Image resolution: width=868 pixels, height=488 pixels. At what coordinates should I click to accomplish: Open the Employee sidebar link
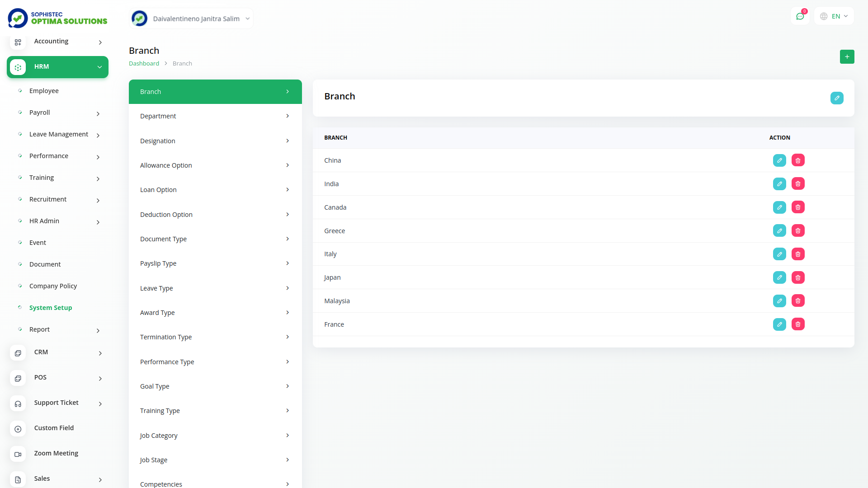(44, 91)
